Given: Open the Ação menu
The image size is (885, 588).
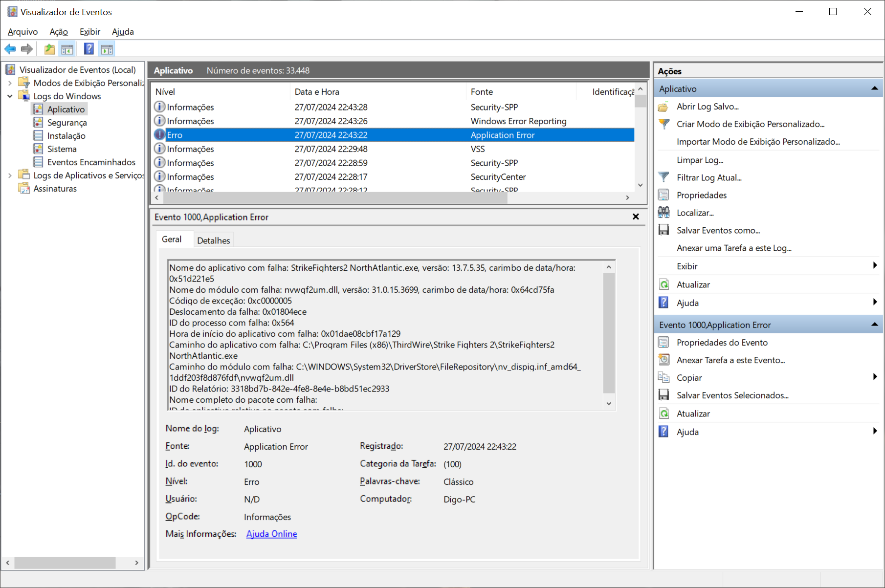Looking at the screenshot, I should (59, 32).
